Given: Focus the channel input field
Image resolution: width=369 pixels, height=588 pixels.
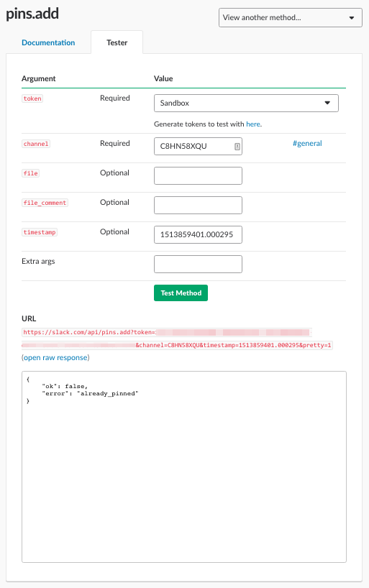Looking at the screenshot, I should pyautogui.click(x=198, y=146).
